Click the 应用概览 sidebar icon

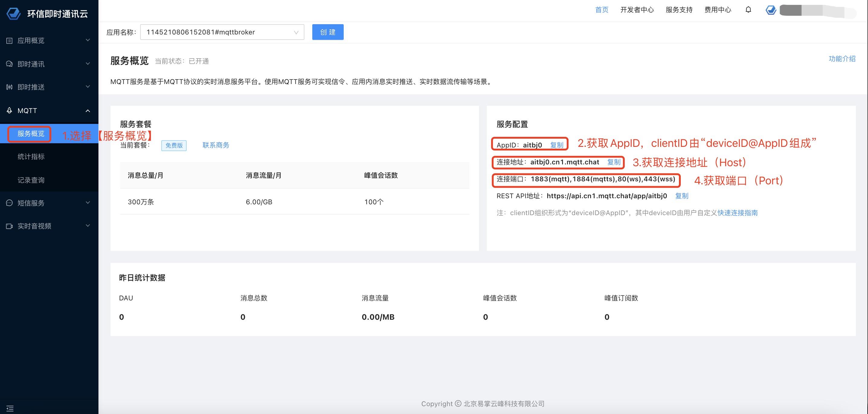(9, 40)
